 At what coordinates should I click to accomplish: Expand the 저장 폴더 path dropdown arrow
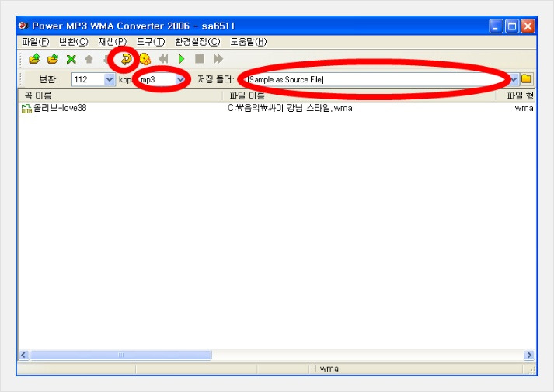coord(514,79)
